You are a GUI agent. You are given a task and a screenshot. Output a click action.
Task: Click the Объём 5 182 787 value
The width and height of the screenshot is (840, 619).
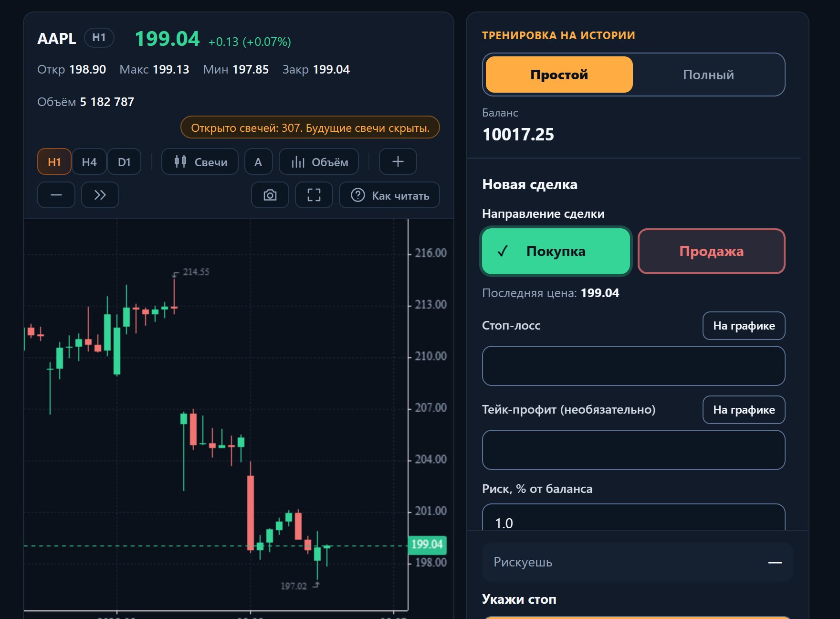pos(86,102)
